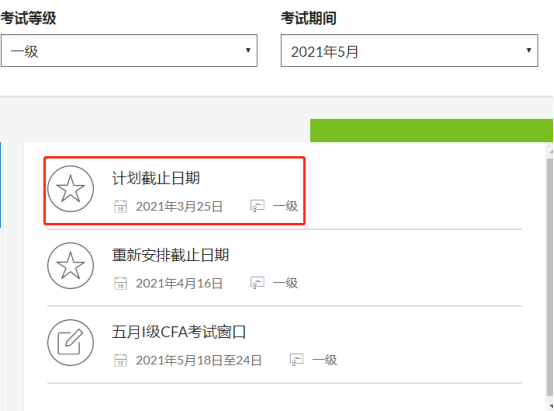The width and height of the screenshot is (554, 411).
Task: Click star icon beside 重新安排截止日期
Action: pos(71,265)
